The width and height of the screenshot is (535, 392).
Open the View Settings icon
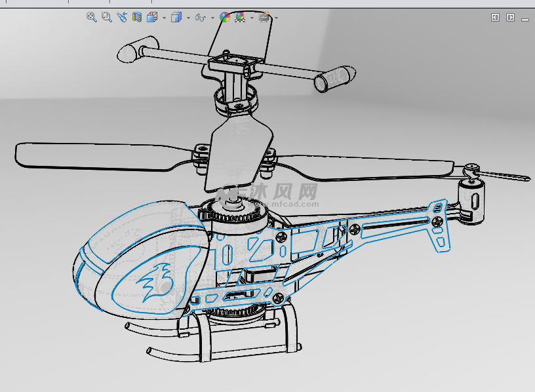coord(265,16)
